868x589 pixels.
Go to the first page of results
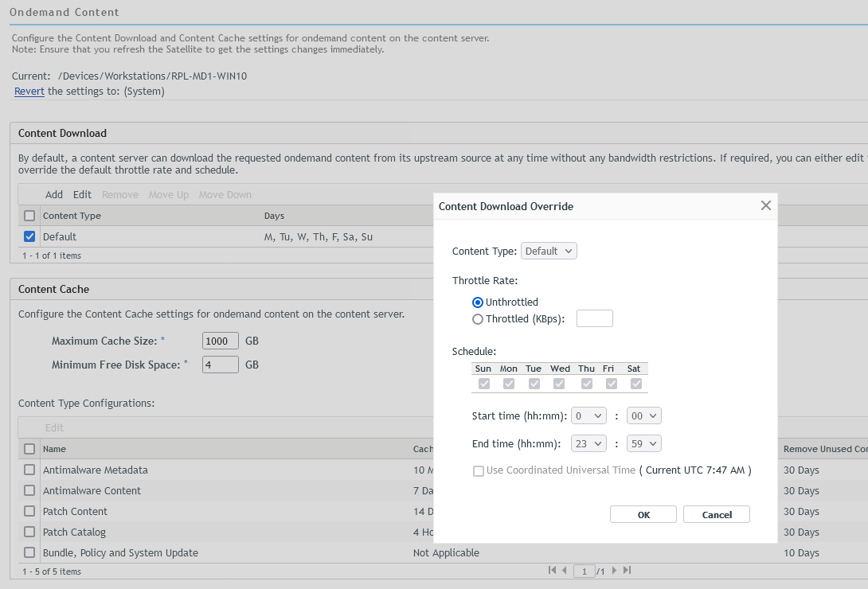coord(553,570)
